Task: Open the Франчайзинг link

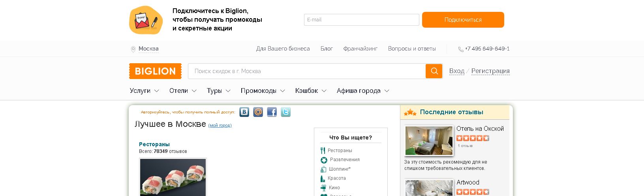Action: tap(360, 49)
